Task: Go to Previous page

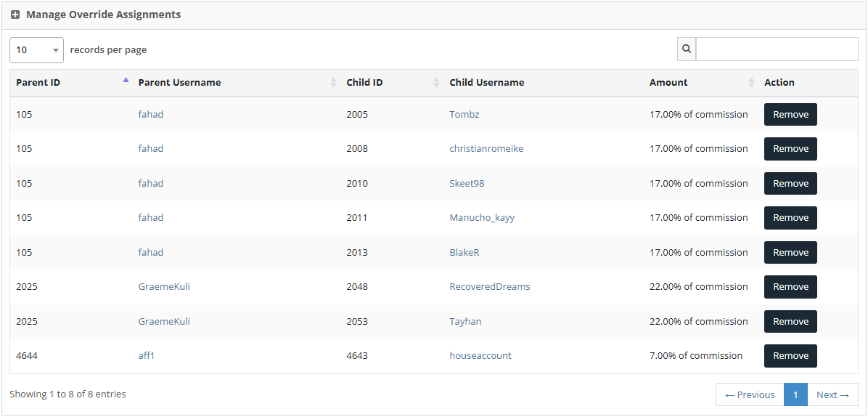Action: click(750, 395)
